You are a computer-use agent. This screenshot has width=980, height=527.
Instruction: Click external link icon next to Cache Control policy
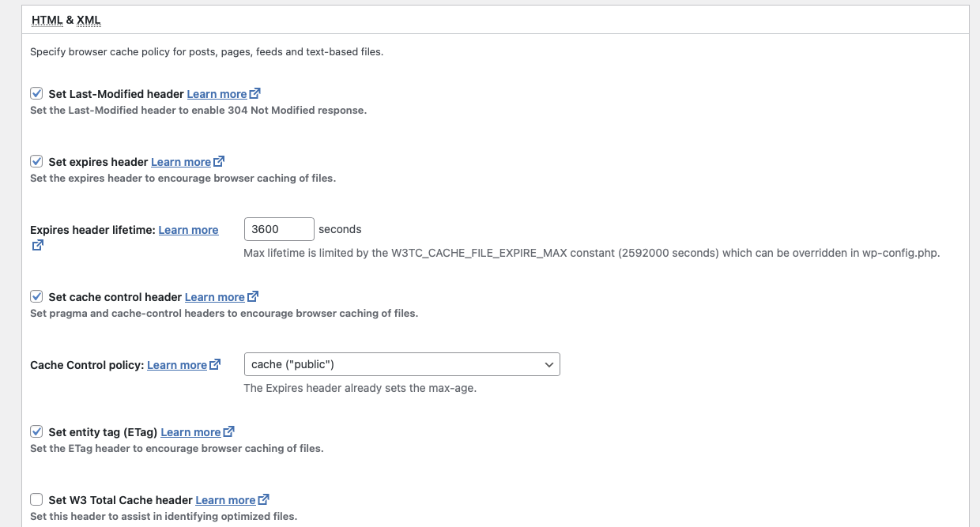[215, 365]
